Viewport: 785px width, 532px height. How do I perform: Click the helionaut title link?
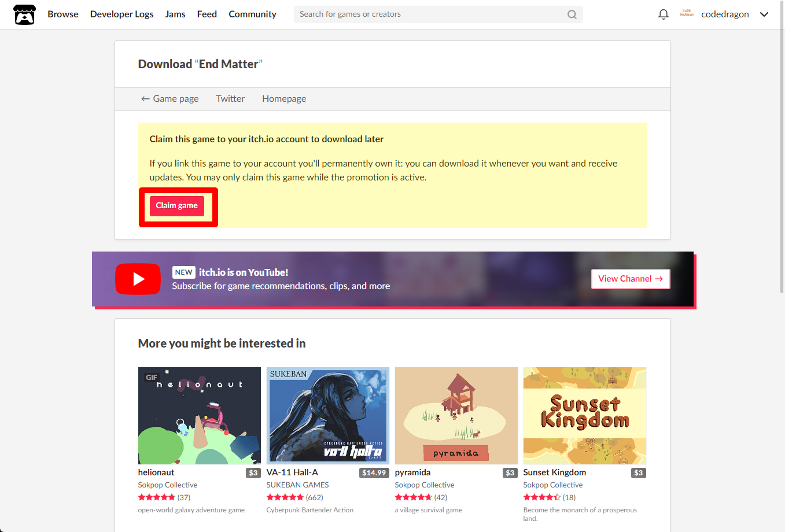(156, 472)
